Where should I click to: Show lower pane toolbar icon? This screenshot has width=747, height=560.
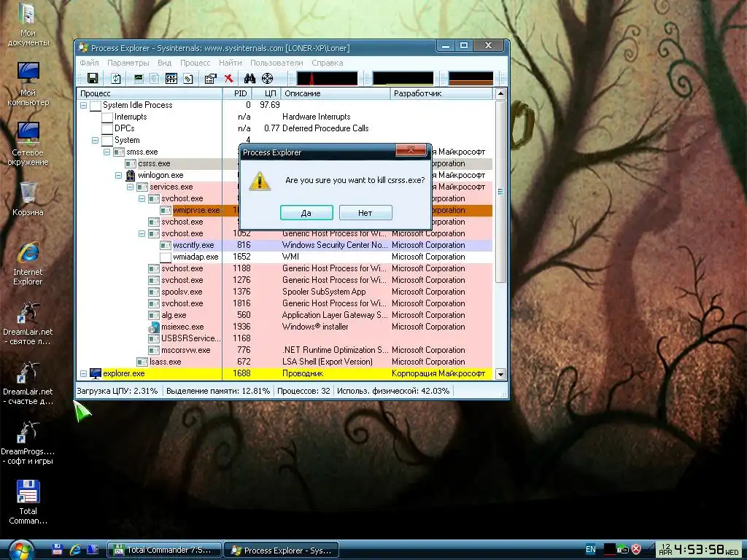tap(171, 79)
